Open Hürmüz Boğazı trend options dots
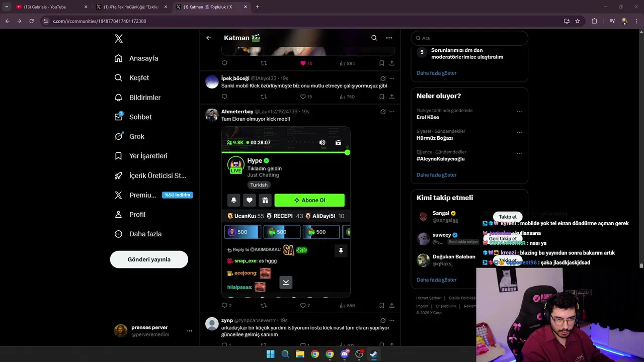The height and width of the screenshot is (362, 644). coord(519,133)
